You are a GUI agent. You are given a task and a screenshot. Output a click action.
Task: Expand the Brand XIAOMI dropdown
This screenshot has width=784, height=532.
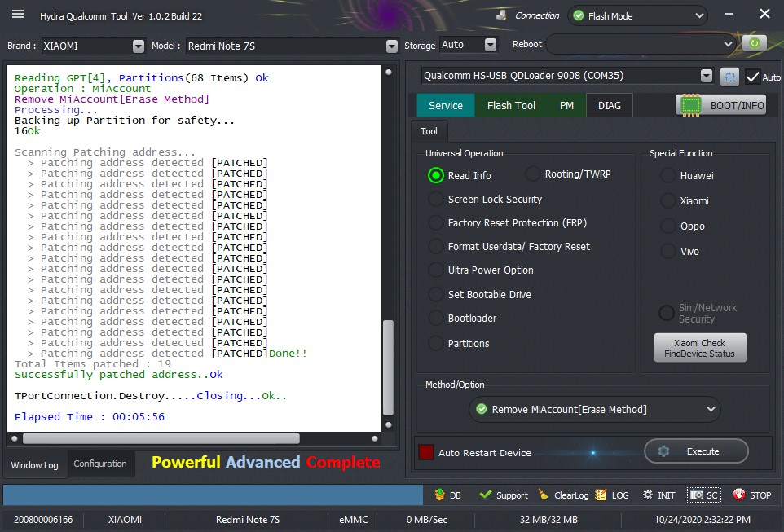pos(138,46)
